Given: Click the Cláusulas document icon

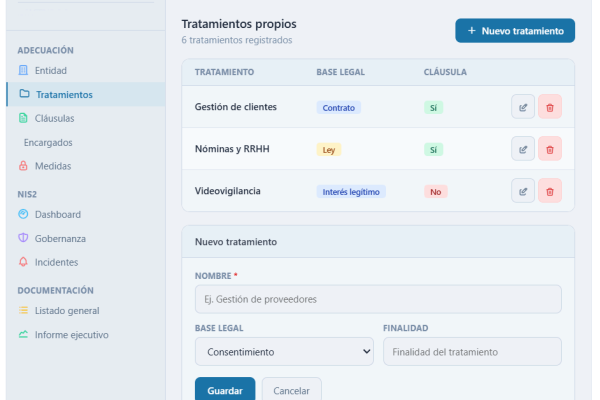Looking at the screenshot, I should click(23, 118).
